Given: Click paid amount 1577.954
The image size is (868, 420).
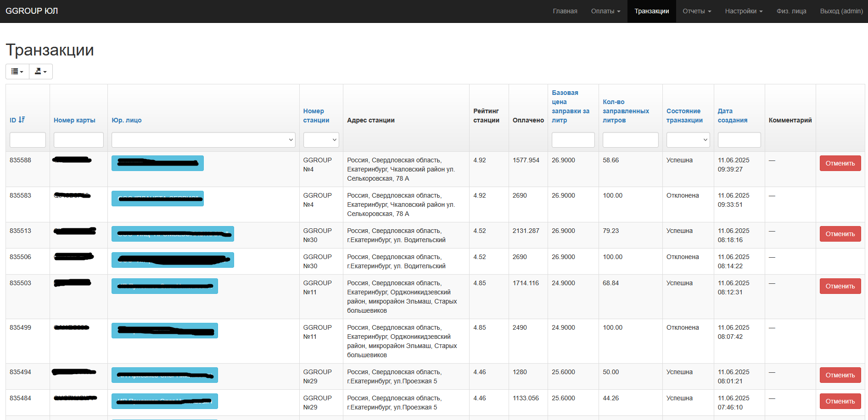Looking at the screenshot, I should 526,160.
